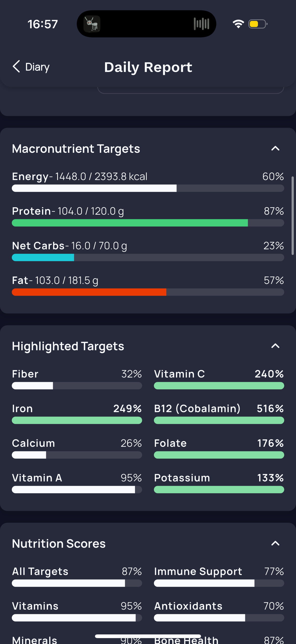Viewport: 296px width, 644px height.
Task: Tap the red Fat progress bar
Action: 148,292
